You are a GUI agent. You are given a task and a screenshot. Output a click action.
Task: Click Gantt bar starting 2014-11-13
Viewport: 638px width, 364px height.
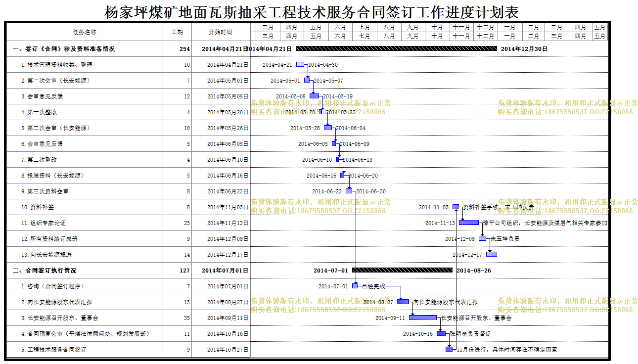pyautogui.click(x=469, y=223)
